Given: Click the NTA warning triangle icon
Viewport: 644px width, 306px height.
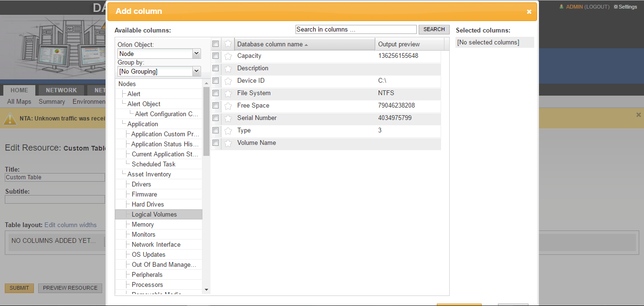Looking at the screenshot, I should [x=10, y=118].
